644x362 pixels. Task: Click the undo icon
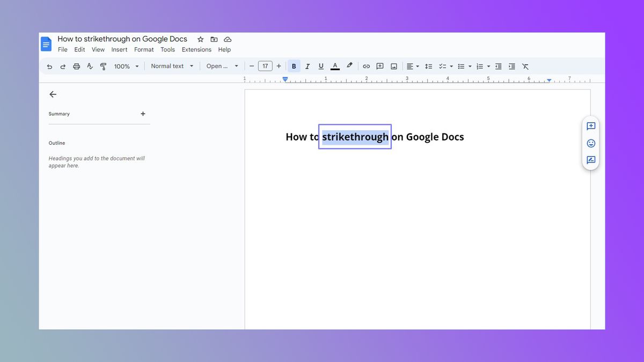point(49,67)
